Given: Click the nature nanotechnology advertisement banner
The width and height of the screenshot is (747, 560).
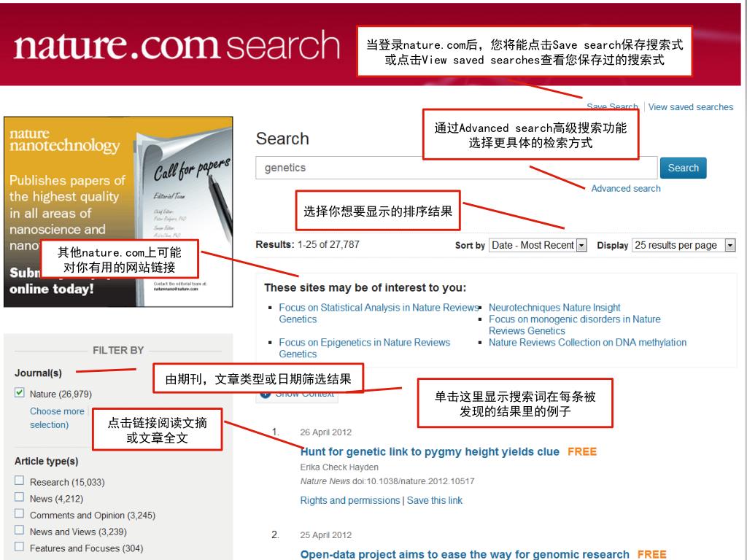Looking at the screenshot, I should (118, 211).
